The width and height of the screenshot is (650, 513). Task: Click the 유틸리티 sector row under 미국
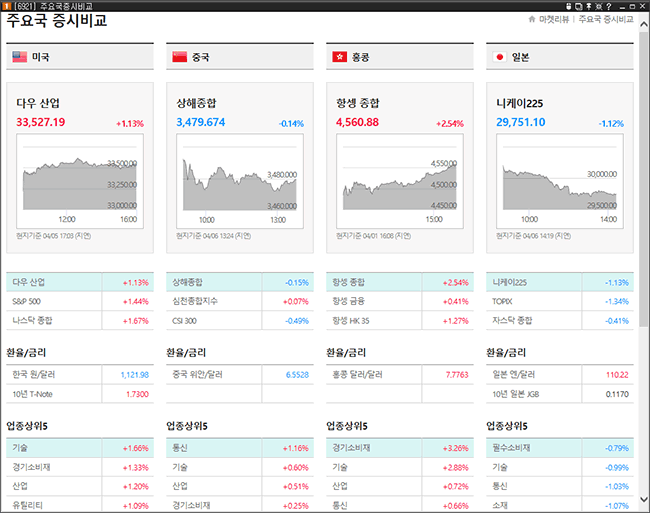80,505
